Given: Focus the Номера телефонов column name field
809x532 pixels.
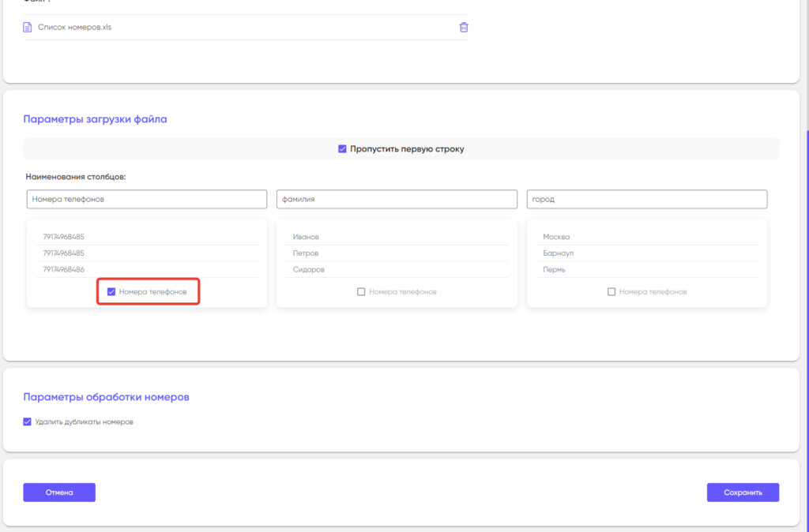Looking at the screenshot, I should [x=146, y=200].
